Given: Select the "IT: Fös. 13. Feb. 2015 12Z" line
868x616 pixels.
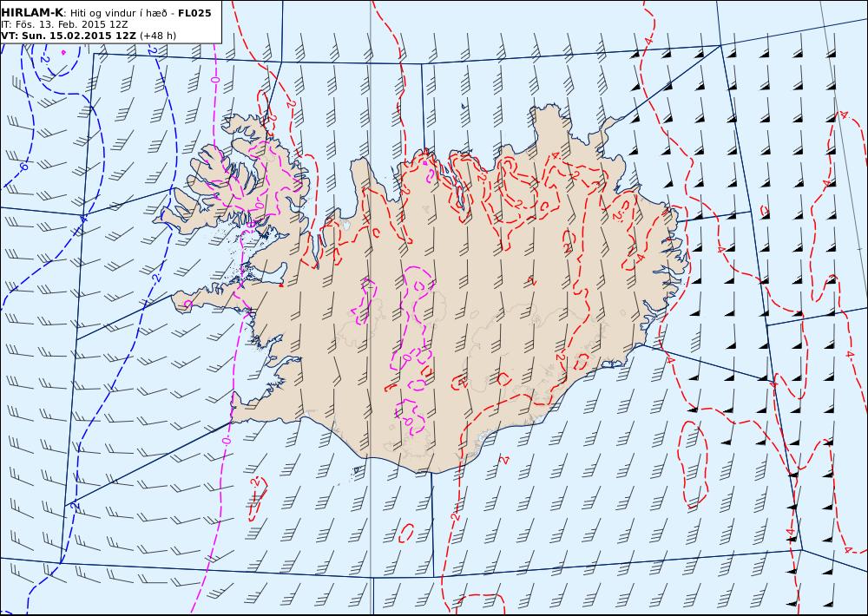Looking at the screenshot, I should (x=64, y=24).
